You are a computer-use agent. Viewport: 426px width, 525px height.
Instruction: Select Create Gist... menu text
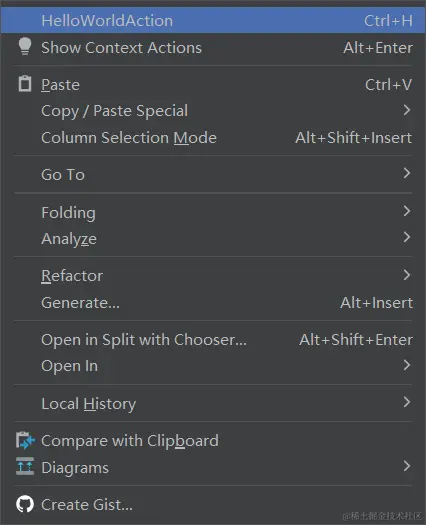pos(87,505)
